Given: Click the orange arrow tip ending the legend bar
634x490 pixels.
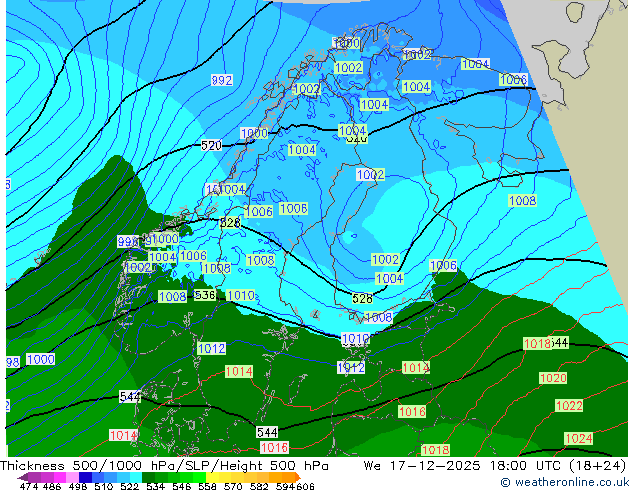Looking at the screenshot, I should pos(298,477).
